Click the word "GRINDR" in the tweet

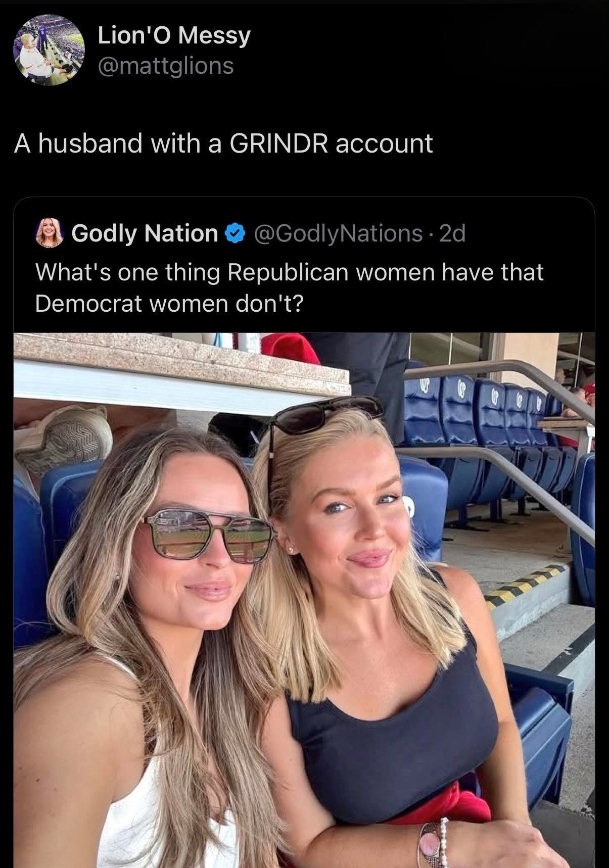pos(278,143)
